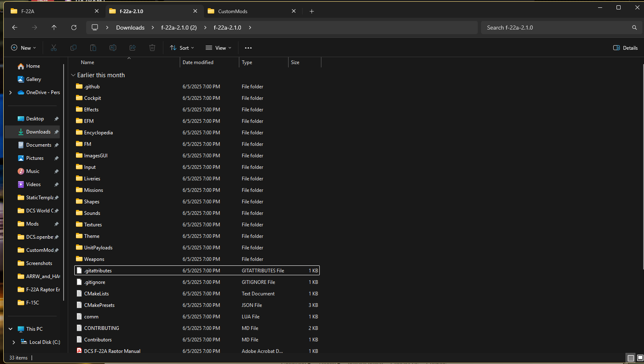Click the Paste clipboard icon

tap(93, 48)
